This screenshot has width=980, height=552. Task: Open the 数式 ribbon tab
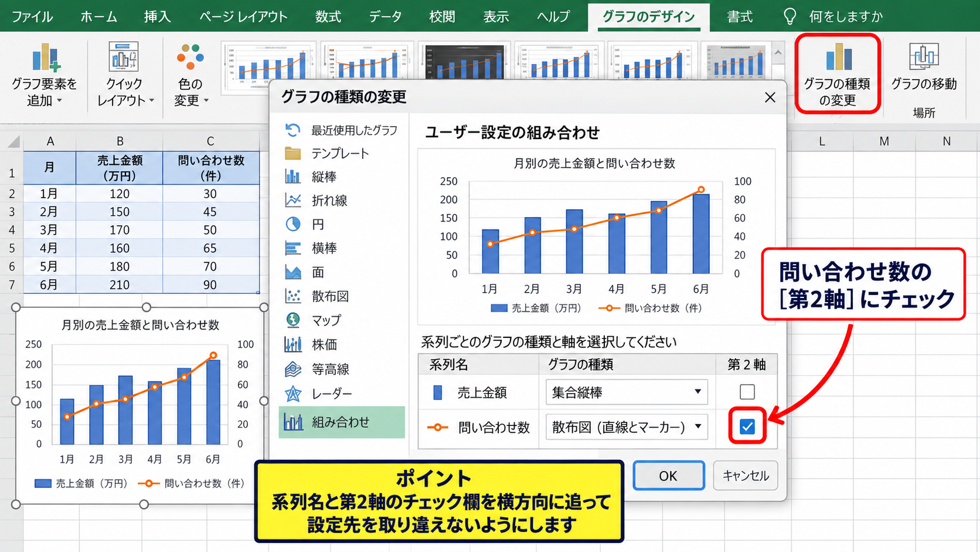click(328, 16)
